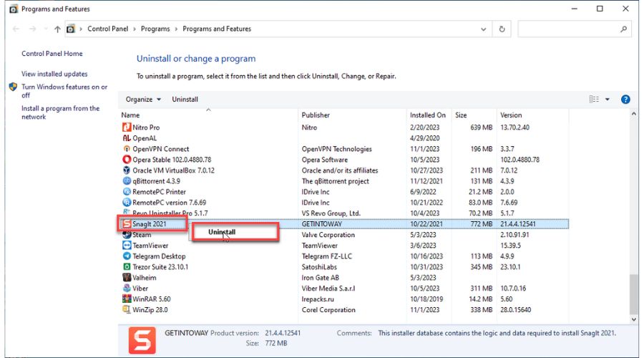Click the Corel Corporation publisher cell
The image size is (644, 358).
click(x=328, y=309)
